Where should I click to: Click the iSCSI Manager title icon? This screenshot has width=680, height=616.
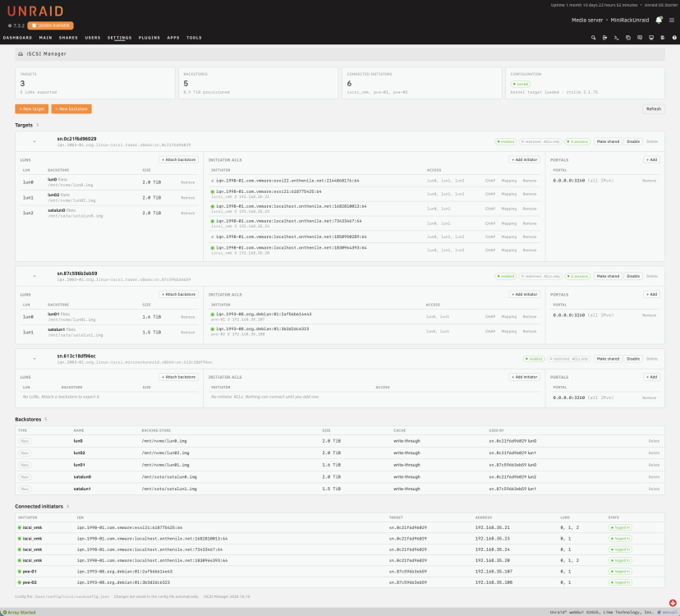coord(21,53)
